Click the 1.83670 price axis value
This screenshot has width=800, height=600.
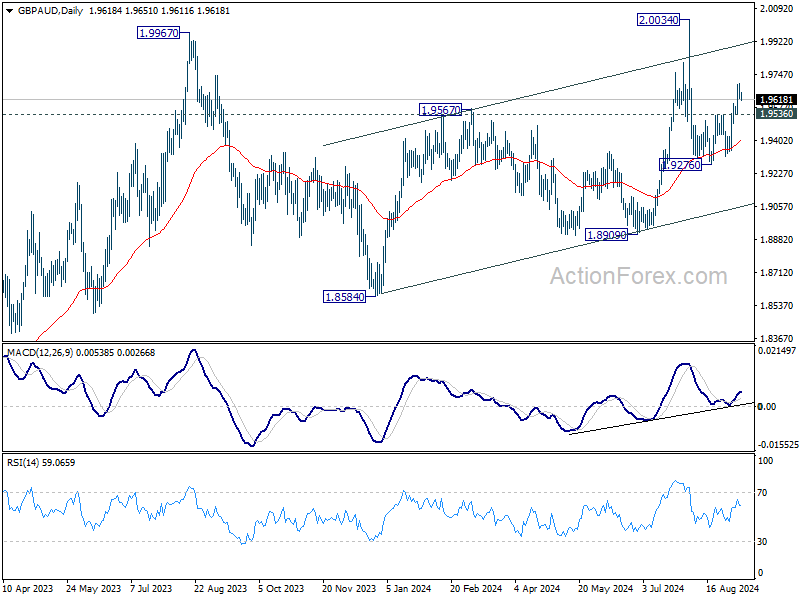tap(777, 338)
